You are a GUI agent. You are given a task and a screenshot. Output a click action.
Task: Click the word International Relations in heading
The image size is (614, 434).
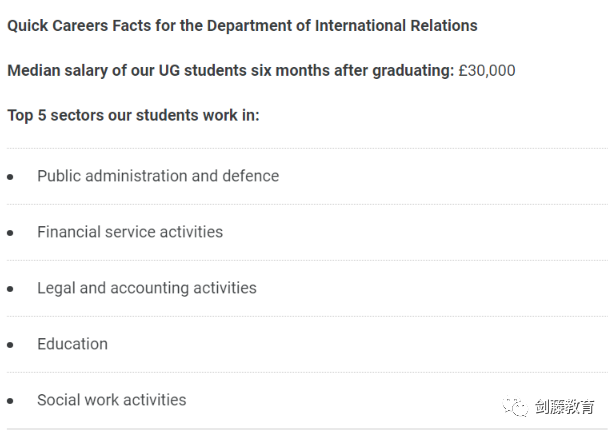click(396, 26)
